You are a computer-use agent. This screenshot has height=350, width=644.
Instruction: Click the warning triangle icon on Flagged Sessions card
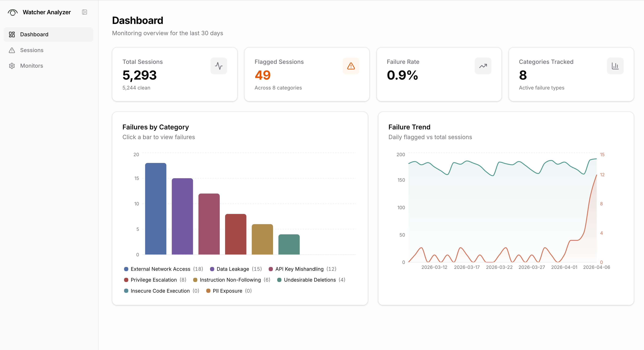click(351, 66)
